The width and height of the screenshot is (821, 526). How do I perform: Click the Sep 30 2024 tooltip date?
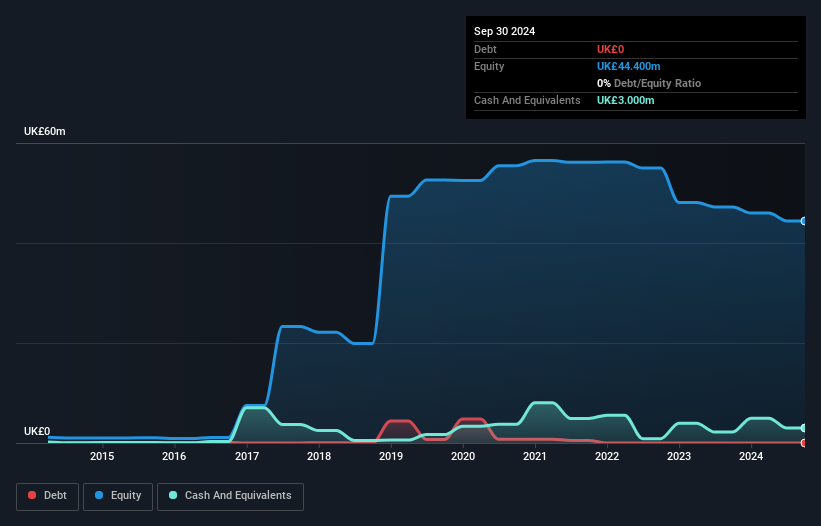pyautogui.click(x=504, y=31)
